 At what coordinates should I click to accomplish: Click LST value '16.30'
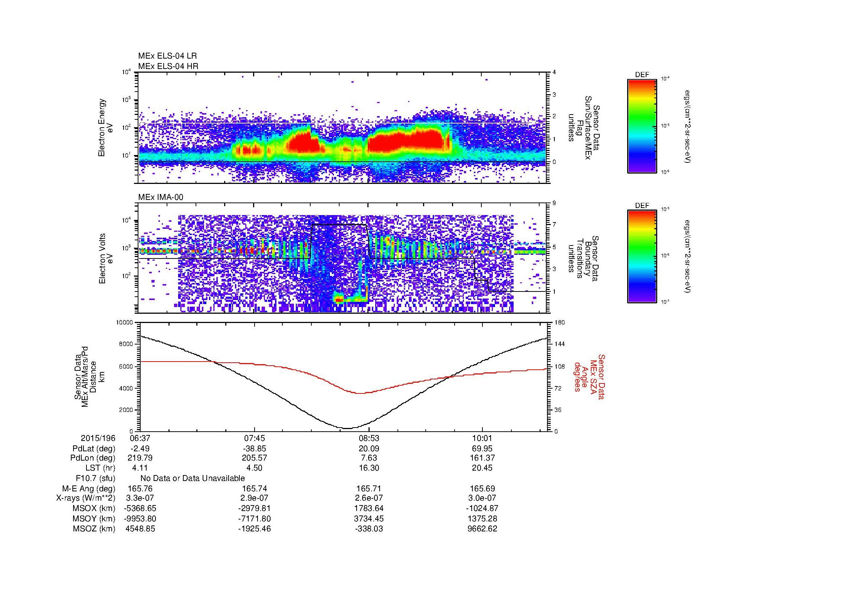coord(369,468)
